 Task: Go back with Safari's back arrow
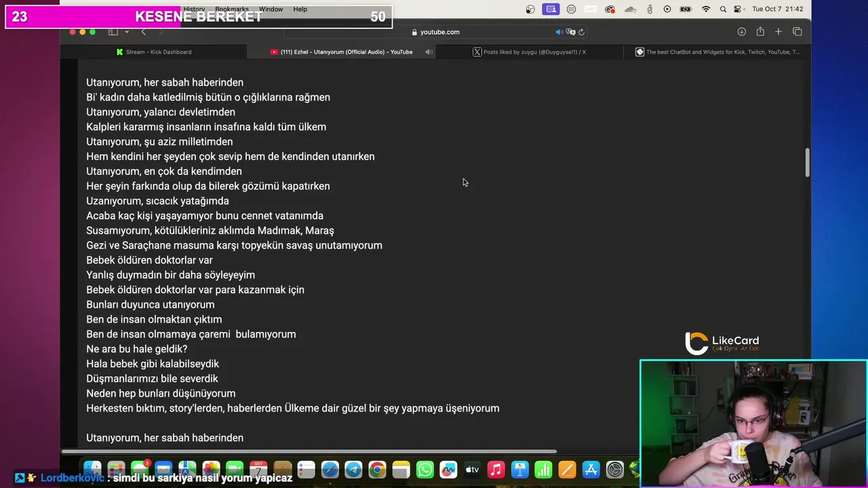click(143, 32)
